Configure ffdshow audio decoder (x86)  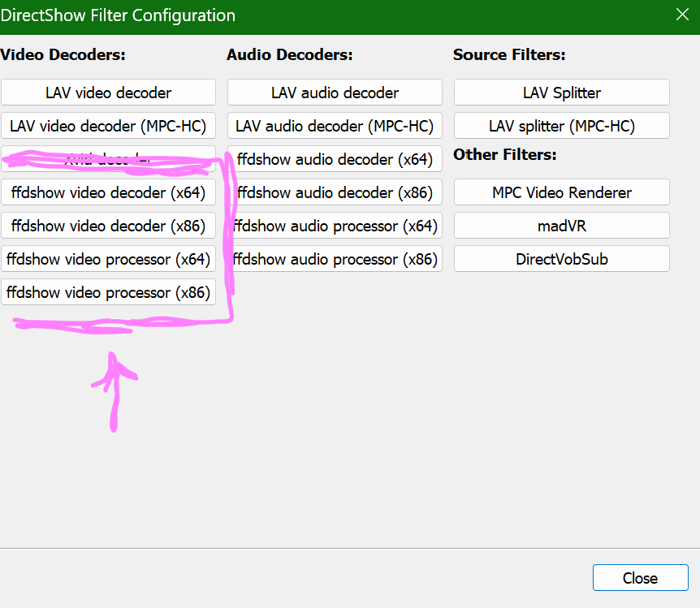pos(335,192)
